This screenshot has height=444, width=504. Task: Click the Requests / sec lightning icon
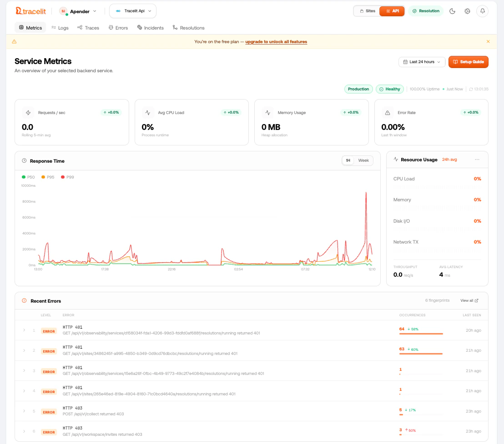tap(28, 113)
